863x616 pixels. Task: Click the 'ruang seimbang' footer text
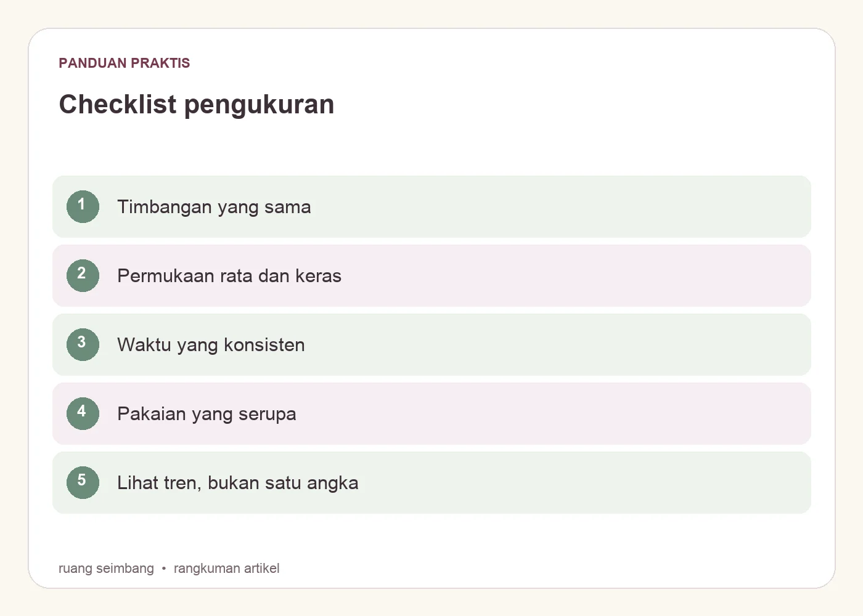point(106,568)
